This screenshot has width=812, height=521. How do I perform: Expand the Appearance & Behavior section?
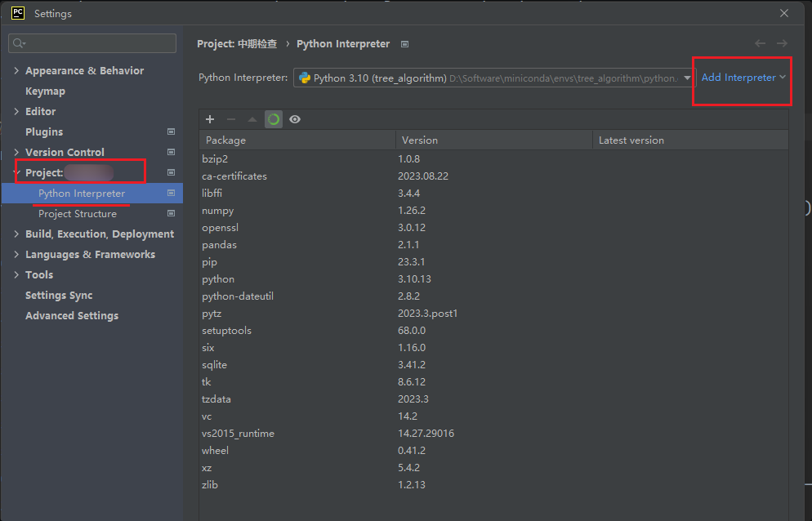pyautogui.click(x=16, y=71)
